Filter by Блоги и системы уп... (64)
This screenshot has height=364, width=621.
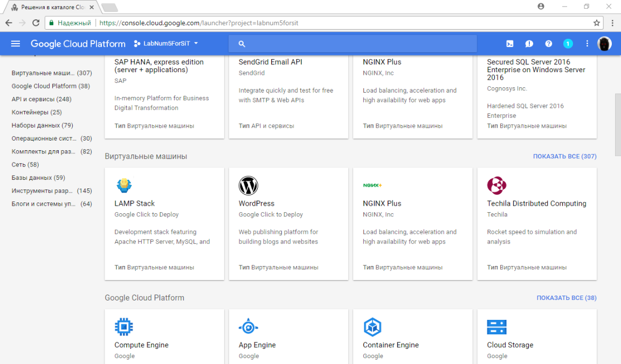(52, 204)
